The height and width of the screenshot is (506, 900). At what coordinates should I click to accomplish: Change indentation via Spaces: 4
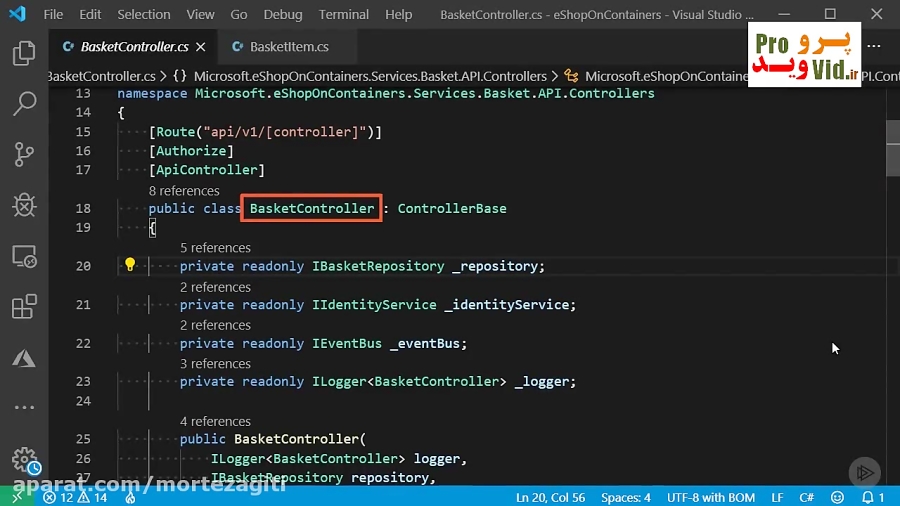[626, 497]
